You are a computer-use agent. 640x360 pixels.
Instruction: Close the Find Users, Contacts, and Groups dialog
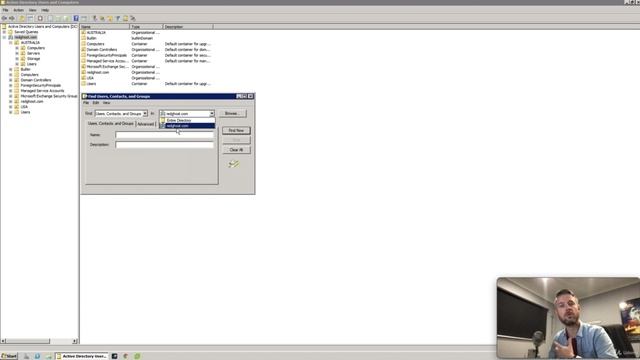point(251,96)
